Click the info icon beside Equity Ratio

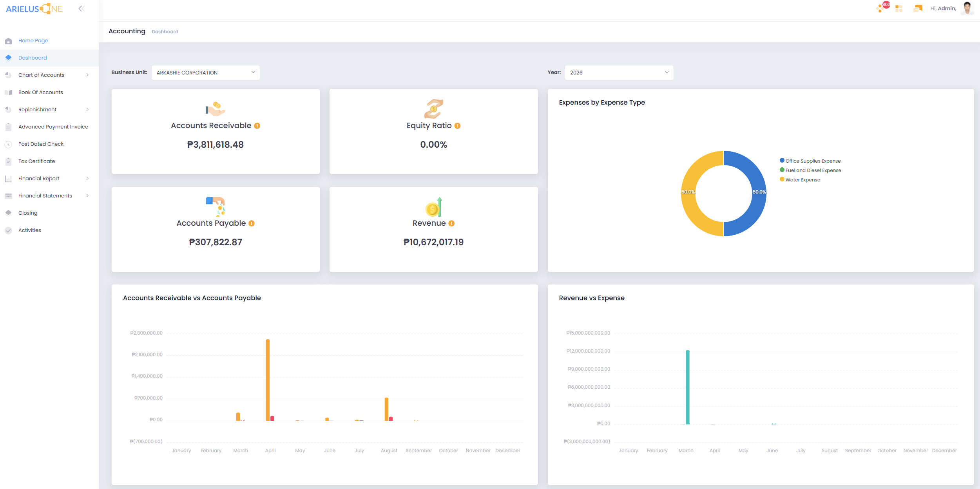[x=457, y=126]
